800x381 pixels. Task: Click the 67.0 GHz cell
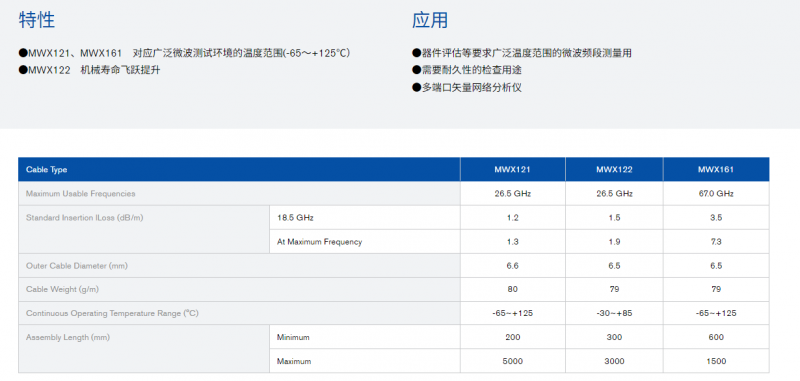pos(716,194)
